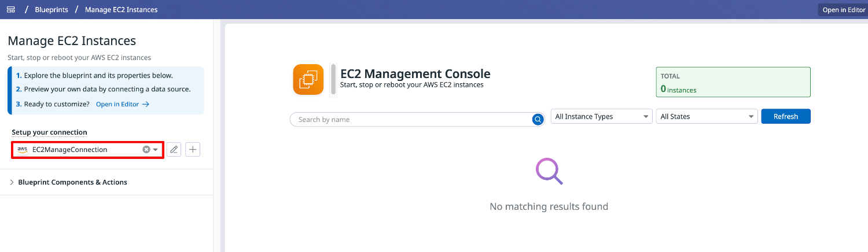Screen dimensions: 868x252
Task: Click Manage EC2 Instances breadcrumb
Action: click(121, 9)
